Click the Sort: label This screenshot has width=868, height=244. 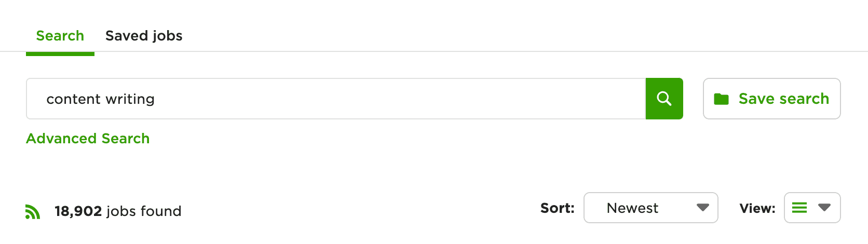coord(558,208)
